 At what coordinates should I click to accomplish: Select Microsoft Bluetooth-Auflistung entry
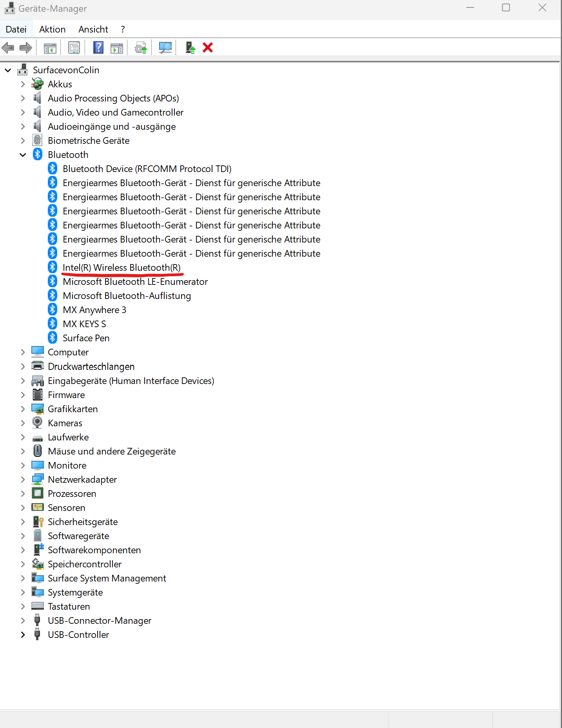click(127, 296)
